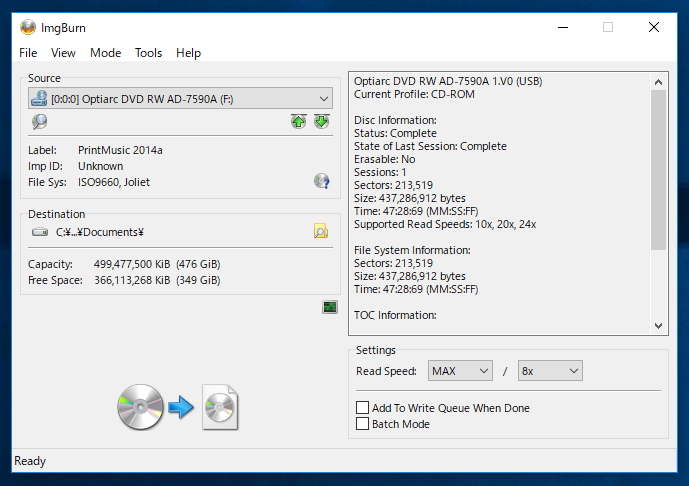Viewport: 689px width, 486px height.
Task: Open the Help menu
Action: (189, 53)
